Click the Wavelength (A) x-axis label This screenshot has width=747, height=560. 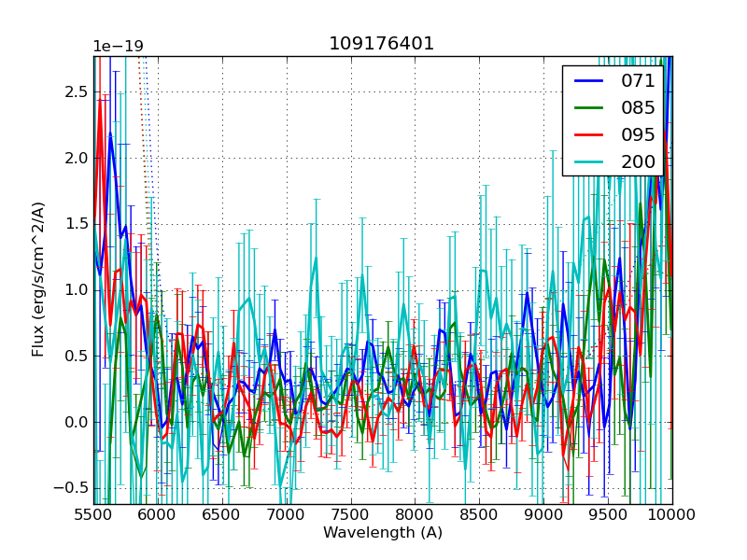[x=383, y=533]
